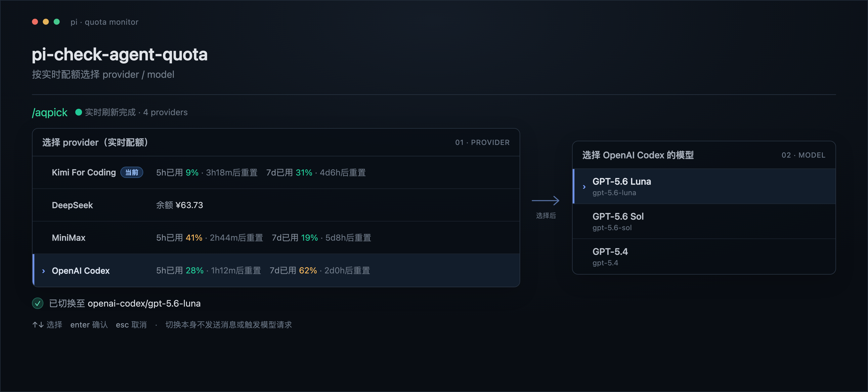Click OpenAI Codex 1h12m后重置 reset time
Image resolution: width=868 pixels, height=392 pixels.
[236, 270]
